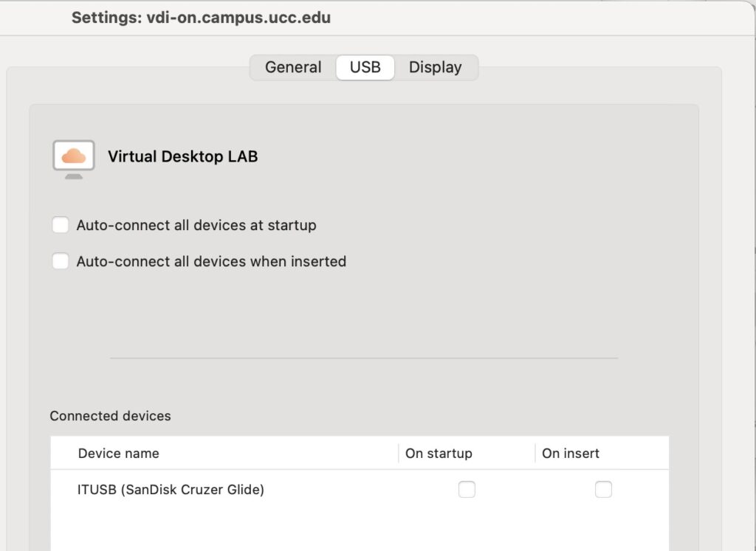This screenshot has width=756, height=551.
Task: Click the On startup column header
Action: click(439, 453)
